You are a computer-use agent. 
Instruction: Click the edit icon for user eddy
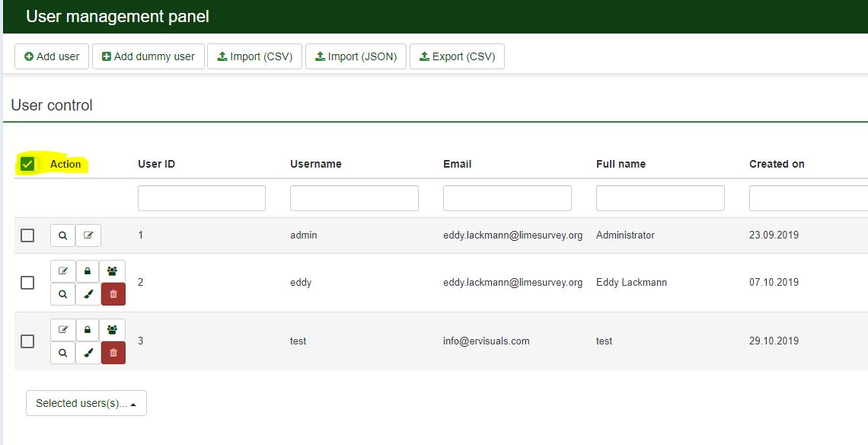click(63, 271)
